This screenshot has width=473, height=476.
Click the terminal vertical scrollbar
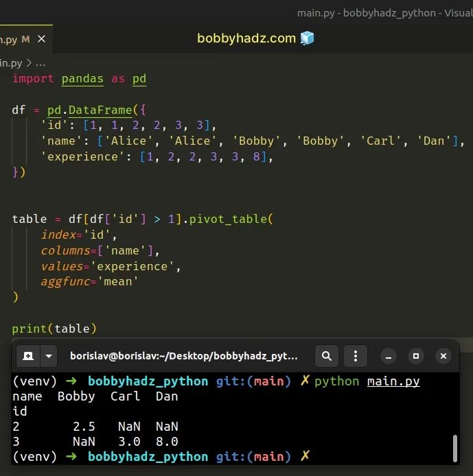454,449
